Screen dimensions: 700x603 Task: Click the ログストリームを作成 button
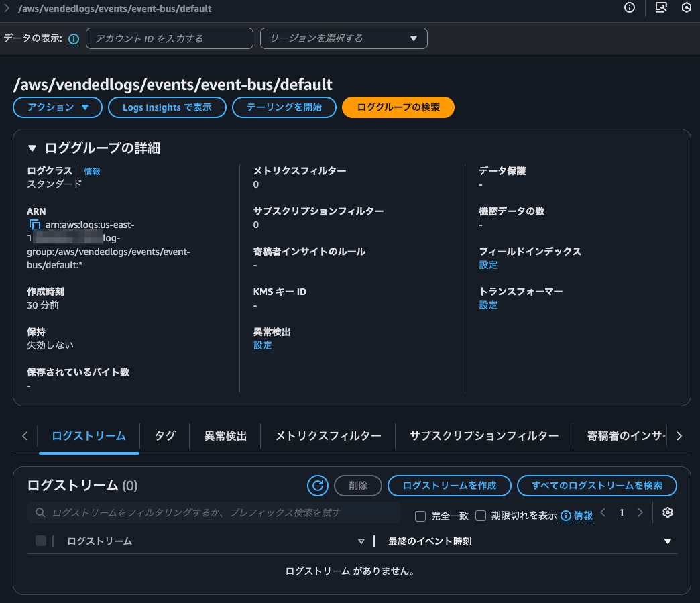pyautogui.click(x=449, y=486)
